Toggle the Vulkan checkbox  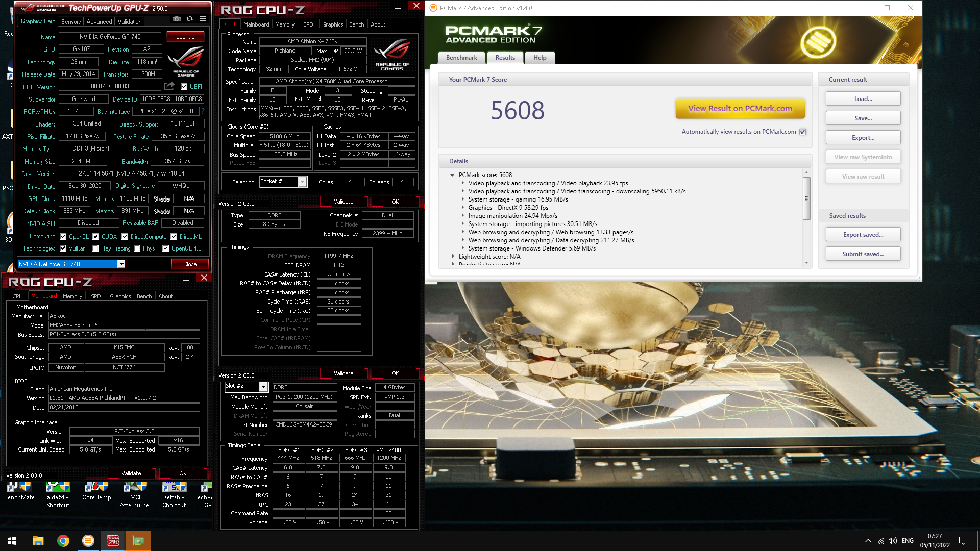tap(63, 248)
